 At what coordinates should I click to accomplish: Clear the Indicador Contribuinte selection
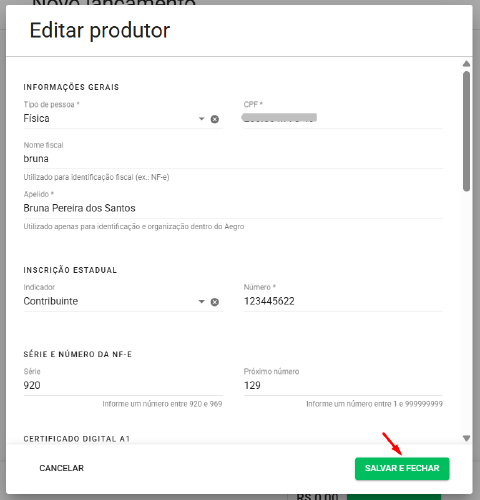click(x=215, y=302)
